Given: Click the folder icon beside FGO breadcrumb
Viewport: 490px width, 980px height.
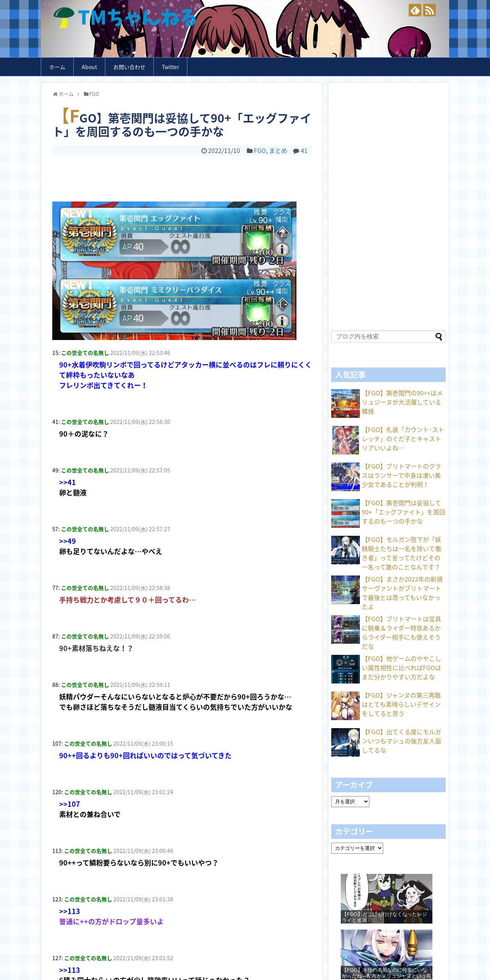Looking at the screenshot, I should click(x=86, y=94).
